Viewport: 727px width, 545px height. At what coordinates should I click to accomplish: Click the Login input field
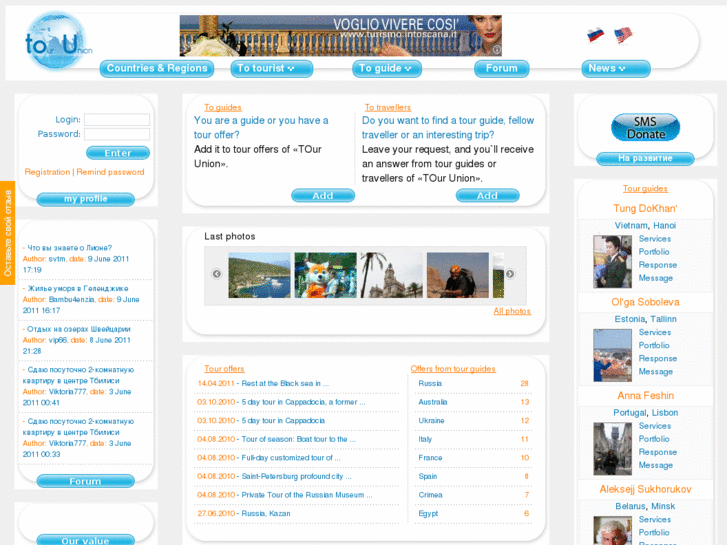[117, 120]
